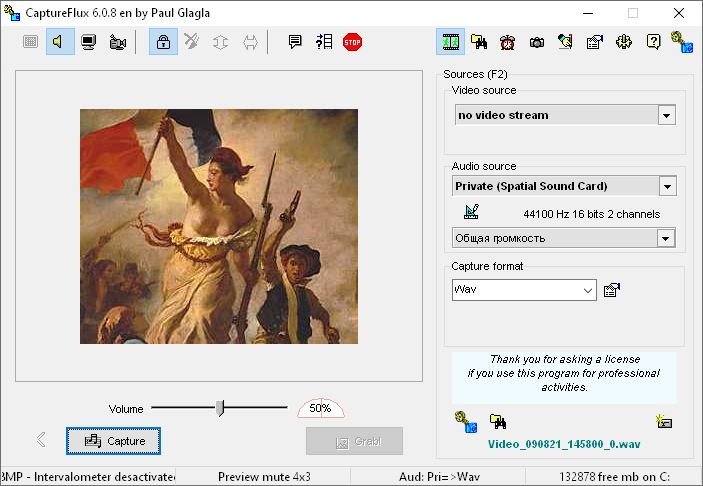Viewport: 703px width, 486px height.
Task: Click the film reel icon above file name
Action: (x=466, y=422)
